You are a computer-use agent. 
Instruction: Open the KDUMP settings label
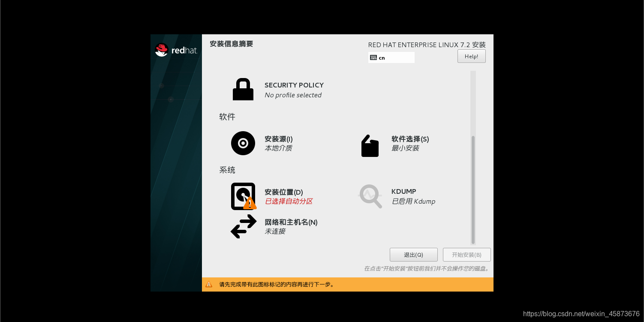click(x=404, y=191)
